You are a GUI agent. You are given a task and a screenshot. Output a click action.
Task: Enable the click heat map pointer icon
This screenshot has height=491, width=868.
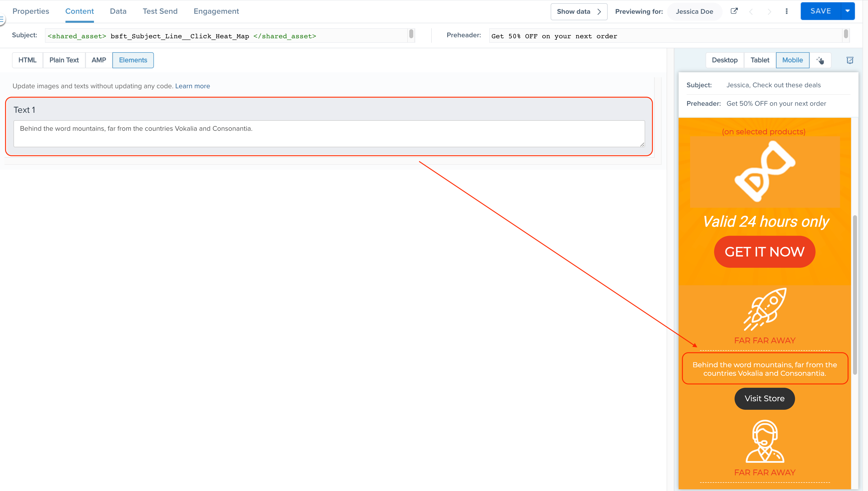[820, 60]
